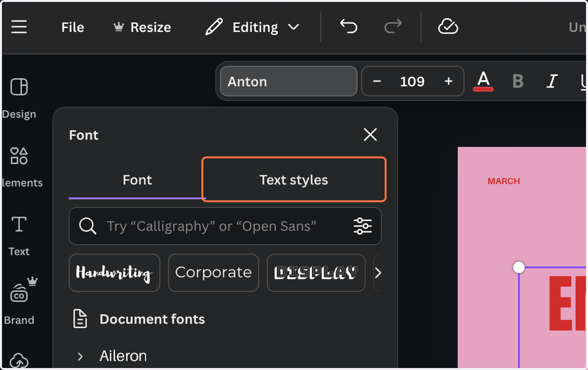The width and height of the screenshot is (588, 370).
Task: Click the selection corner handle on canvas
Action: [519, 267]
